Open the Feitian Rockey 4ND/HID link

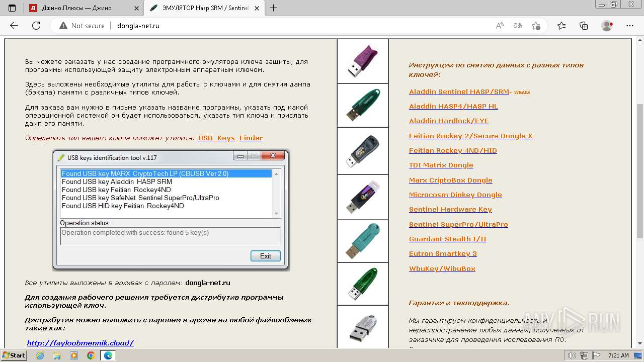453,151
